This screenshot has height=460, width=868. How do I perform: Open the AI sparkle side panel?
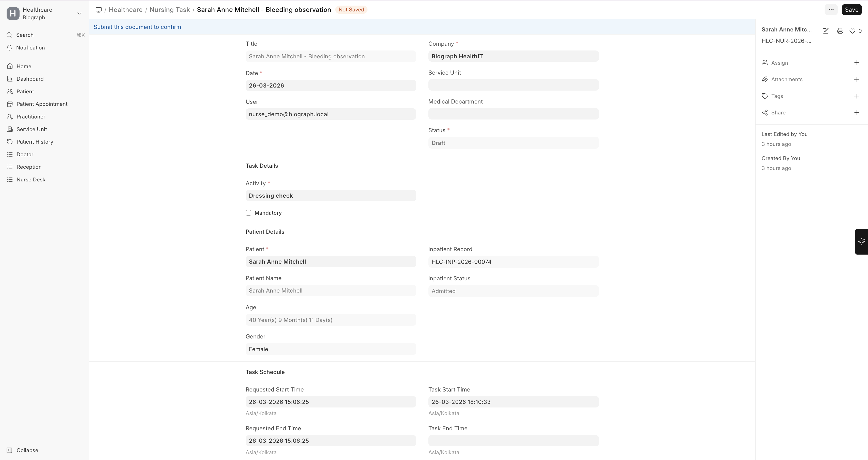coord(861,242)
